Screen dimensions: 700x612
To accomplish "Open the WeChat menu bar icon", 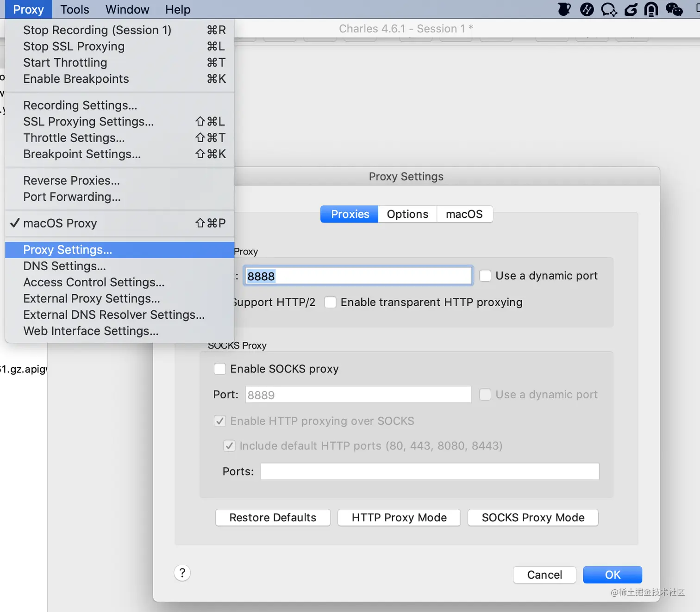I will [x=674, y=9].
